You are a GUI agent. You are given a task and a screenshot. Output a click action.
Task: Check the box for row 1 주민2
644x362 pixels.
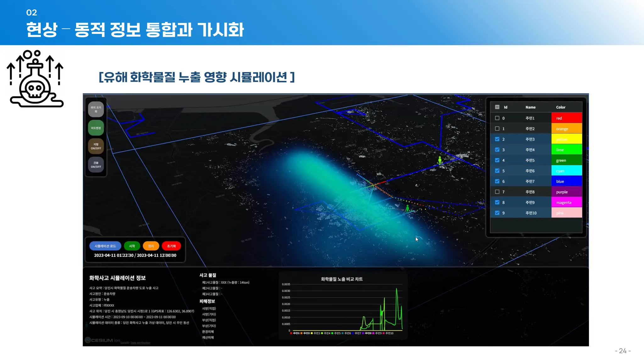click(x=497, y=129)
